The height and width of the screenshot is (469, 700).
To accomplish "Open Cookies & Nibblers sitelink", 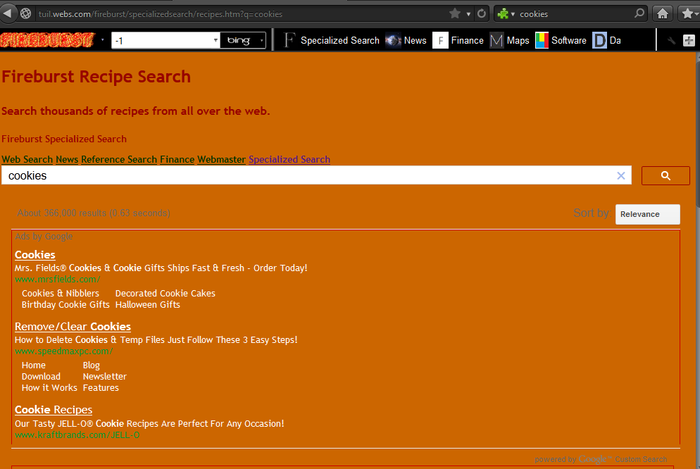I will click(60, 293).
